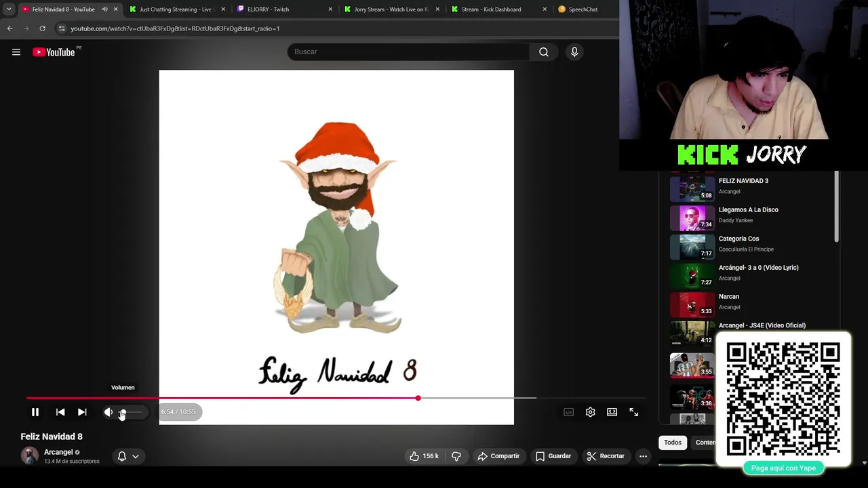This screenshot has height=488, width=868.
Task: Switch to Just Chatting Streaming tab
Action: click(x=176, y=9)
